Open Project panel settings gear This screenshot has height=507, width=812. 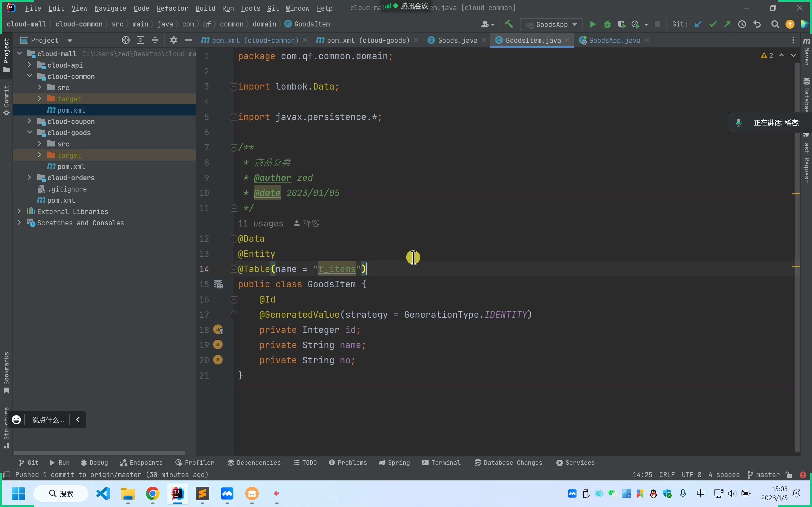click(173, 40)
